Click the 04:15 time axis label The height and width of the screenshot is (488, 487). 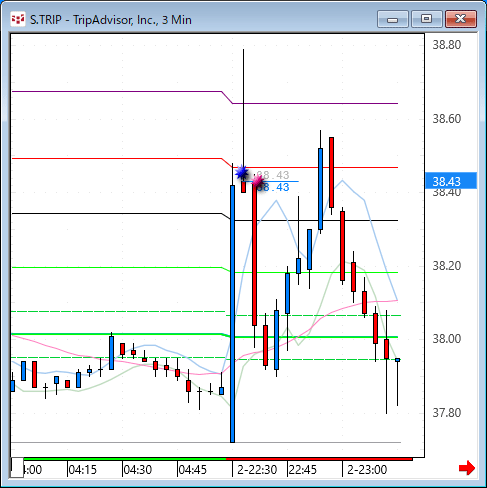pyautogui.click(x=83, y=470)
